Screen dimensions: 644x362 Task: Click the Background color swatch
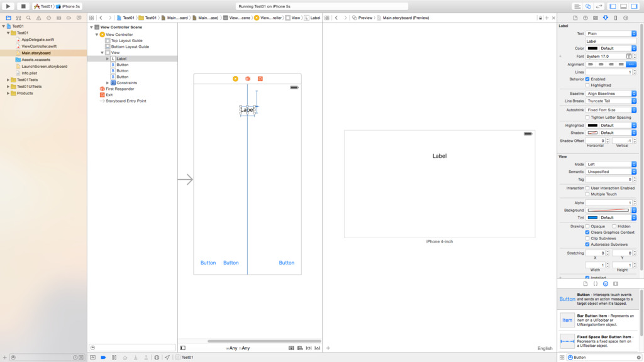click(x=608, y=210)
